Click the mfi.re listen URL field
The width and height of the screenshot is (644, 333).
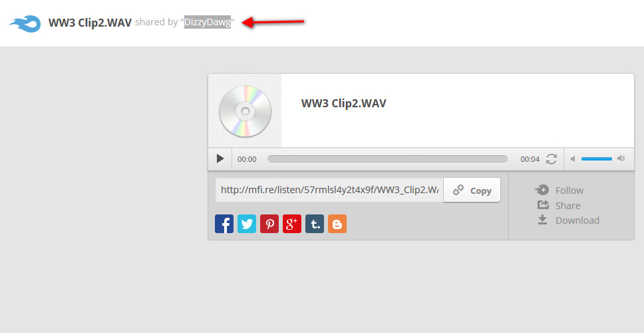pyautogui.click(x=329, y=190)
